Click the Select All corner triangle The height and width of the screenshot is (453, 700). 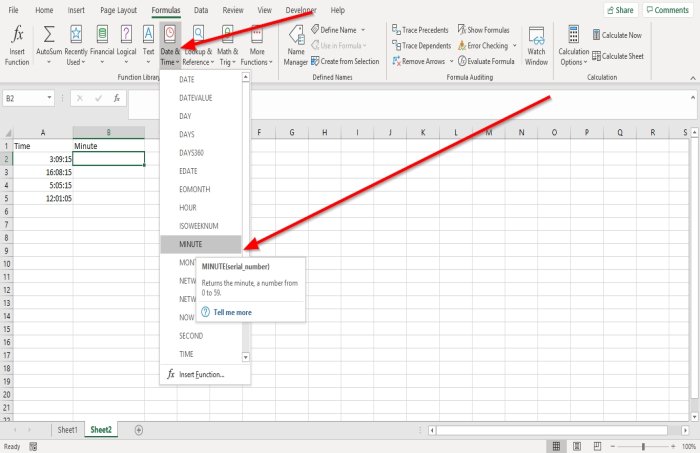tap(8, 133)
